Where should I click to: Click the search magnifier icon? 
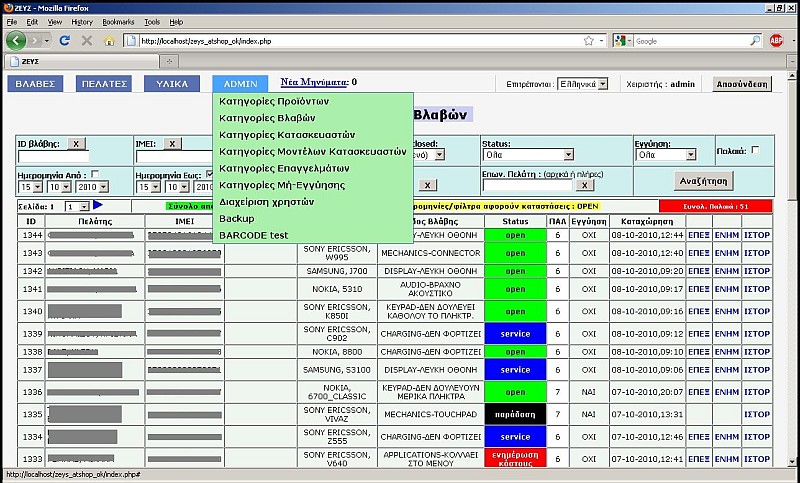point(755,41)
